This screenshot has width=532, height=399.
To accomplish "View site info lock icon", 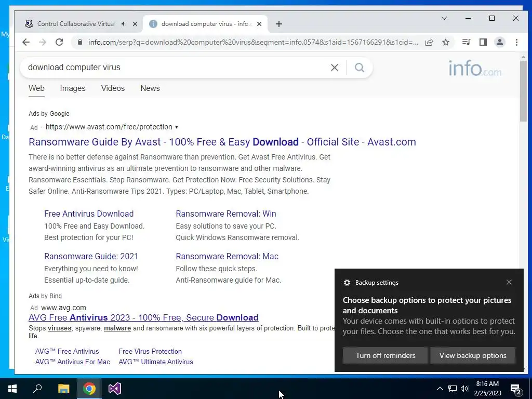I will coord(80,42).
